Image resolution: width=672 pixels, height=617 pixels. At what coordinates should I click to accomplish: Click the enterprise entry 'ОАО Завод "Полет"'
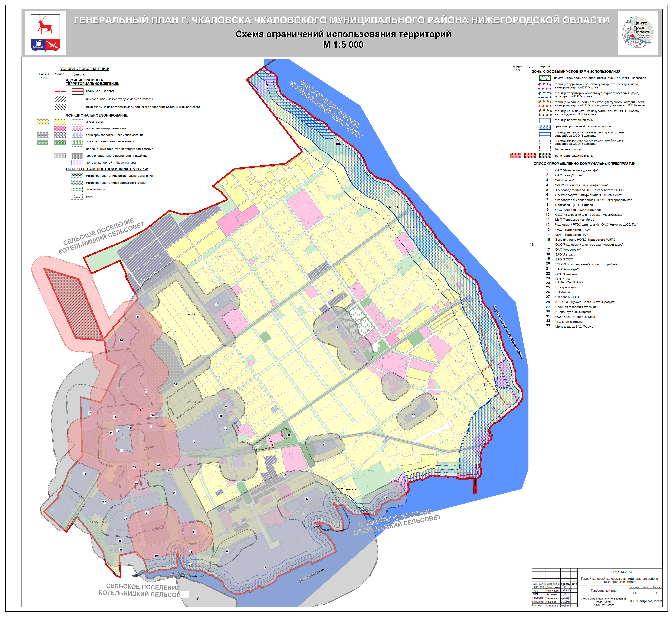point(569,175)
